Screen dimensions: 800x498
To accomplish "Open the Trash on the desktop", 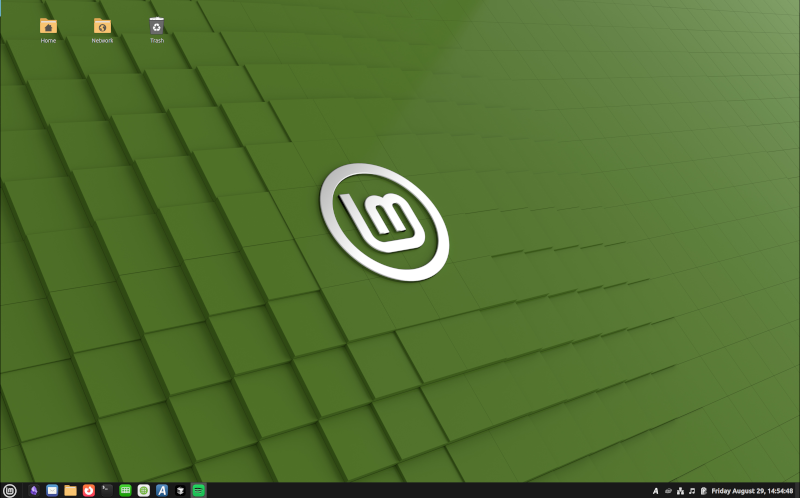I will coord(157,31).
